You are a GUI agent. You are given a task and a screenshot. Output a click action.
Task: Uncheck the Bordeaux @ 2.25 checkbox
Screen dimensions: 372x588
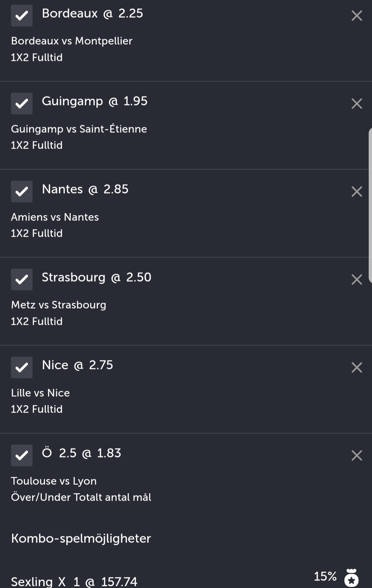[x=22, y=16]
